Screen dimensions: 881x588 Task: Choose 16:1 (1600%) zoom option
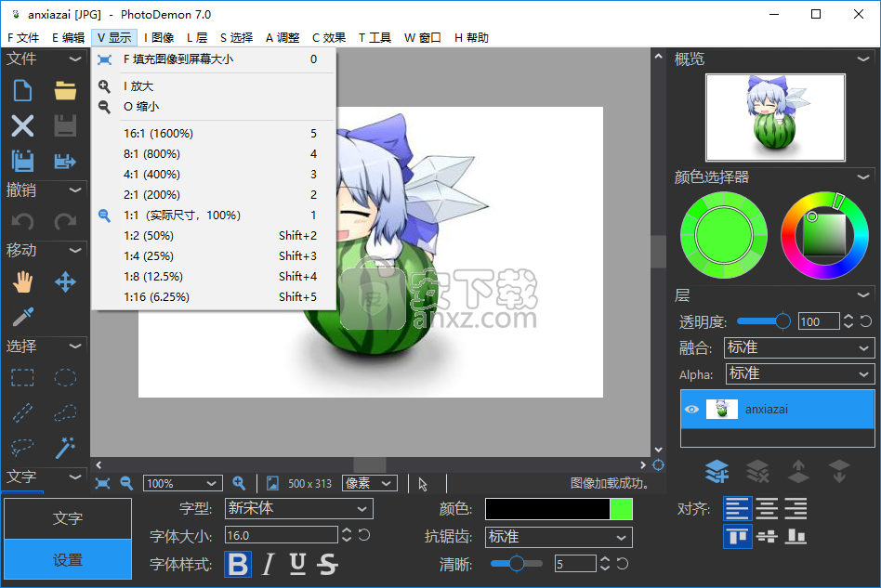point(214,134)
